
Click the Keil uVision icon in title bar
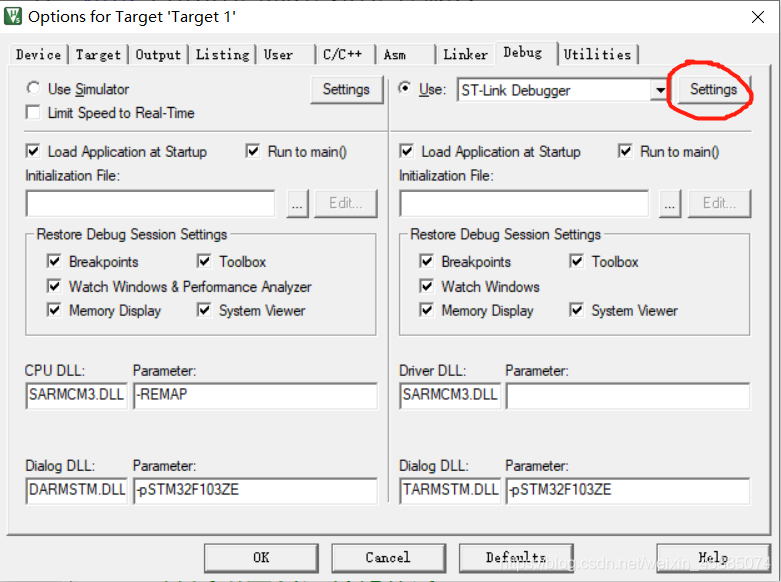click(12, 16)
